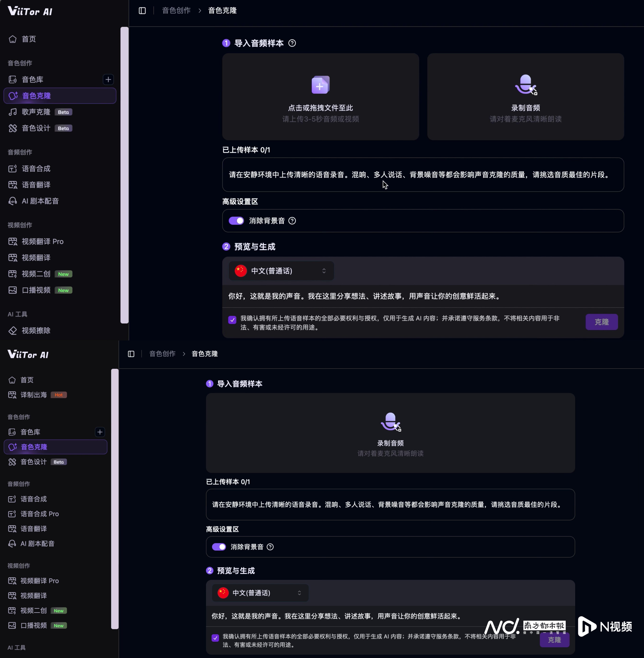Viewport: 644px width, 658px height.
Task: Click the microphone 录制音频 card in lower panel
Action: (x=390, y=433)
